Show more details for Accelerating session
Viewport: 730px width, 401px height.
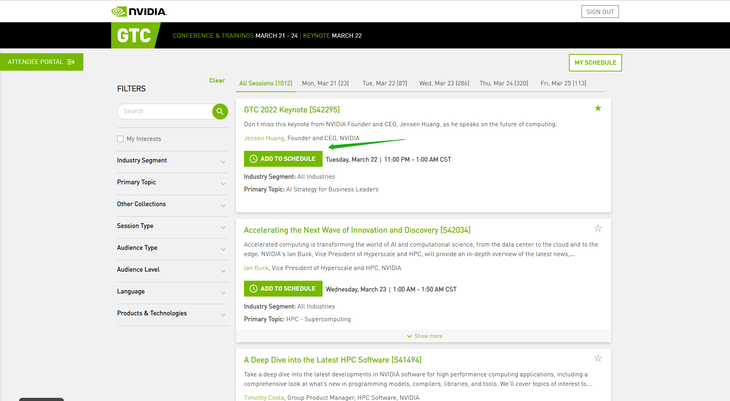pyautogui.click(x=424, y=336)
